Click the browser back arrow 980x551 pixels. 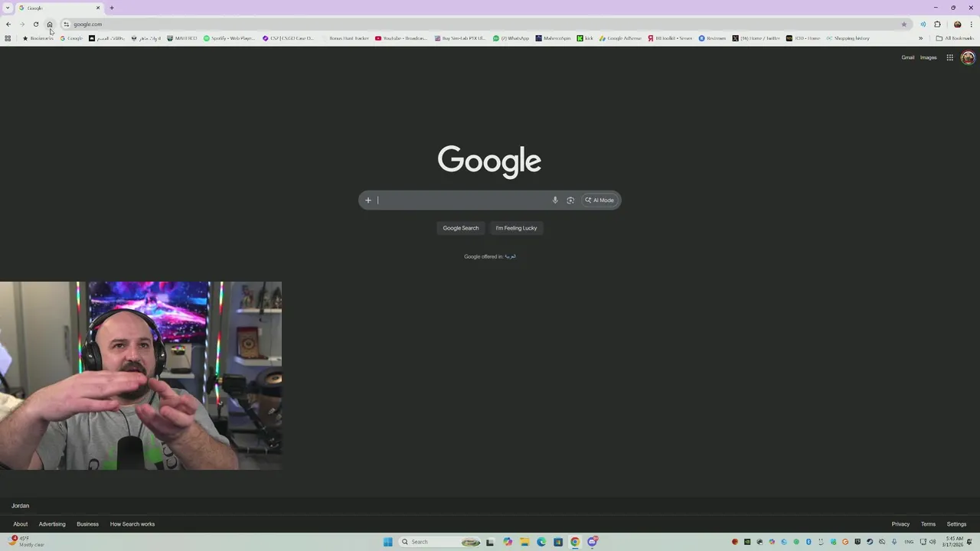[8, 24]
